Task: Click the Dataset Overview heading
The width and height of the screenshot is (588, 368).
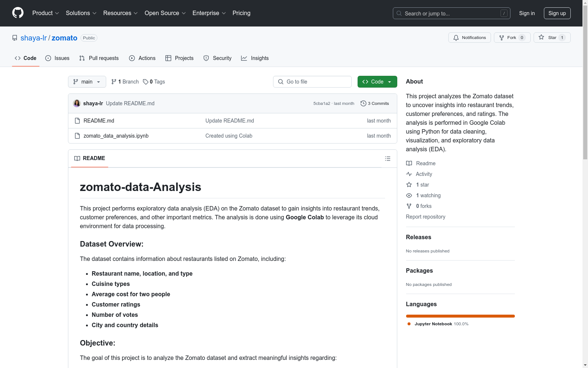Action: click(x=112, y=244)
